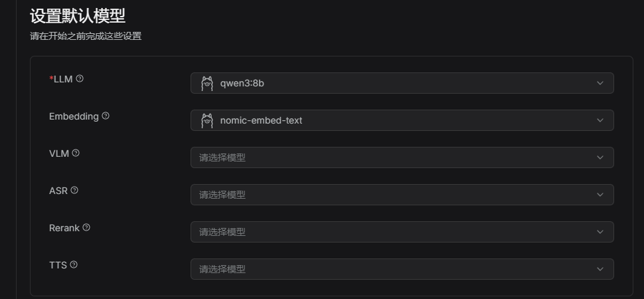This screenshot has width=644, height=299.
Task: Open the ASR model selection dropdown
Action: [402, 195]
